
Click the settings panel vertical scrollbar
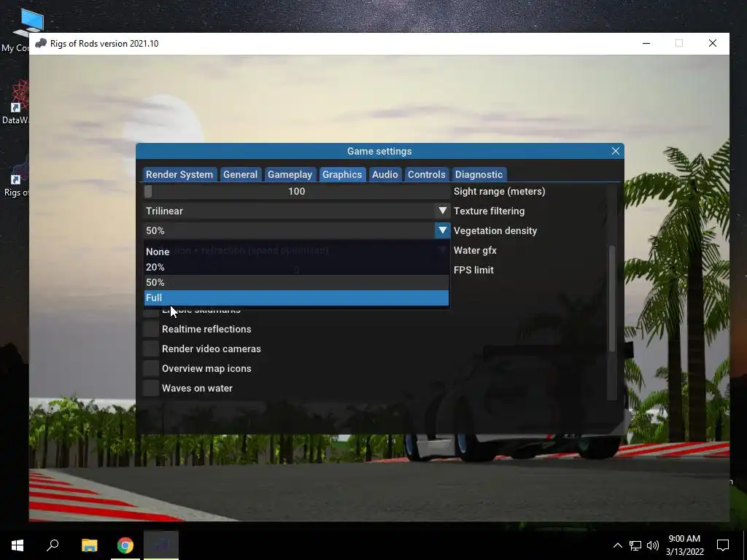pos(612,298)
